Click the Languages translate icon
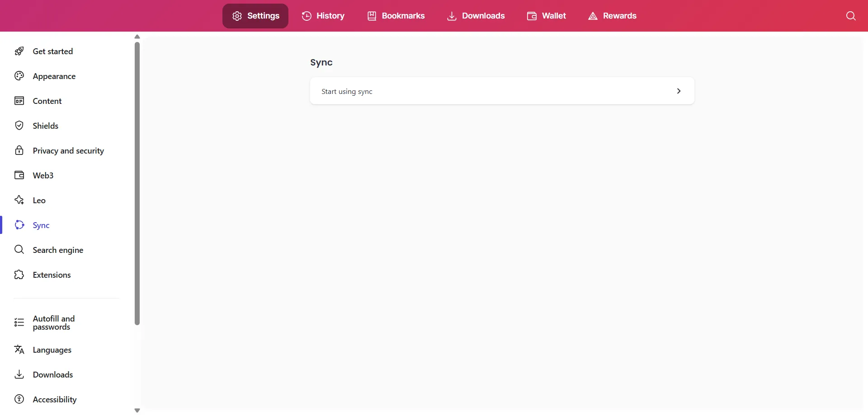The height and width of the screenshot is (415, 868). [x=19, y=350]
